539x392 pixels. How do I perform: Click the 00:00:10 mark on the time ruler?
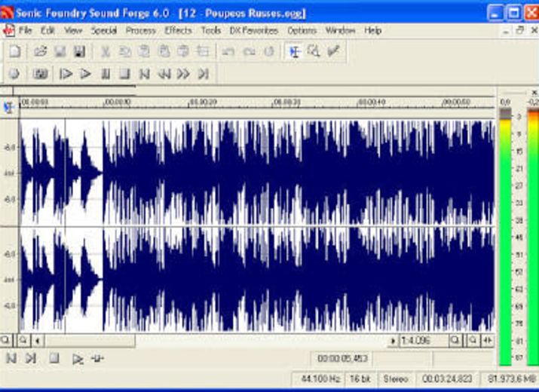click(x=117, y=103)
